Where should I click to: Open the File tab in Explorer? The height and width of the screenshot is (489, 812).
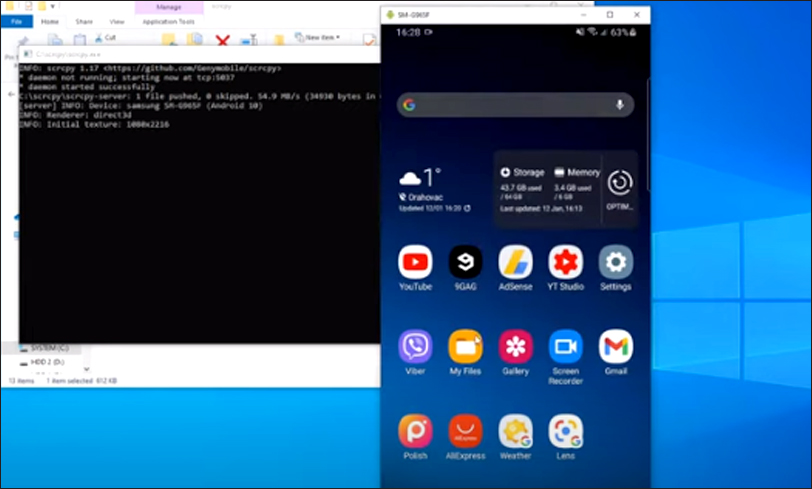[17, 21]
